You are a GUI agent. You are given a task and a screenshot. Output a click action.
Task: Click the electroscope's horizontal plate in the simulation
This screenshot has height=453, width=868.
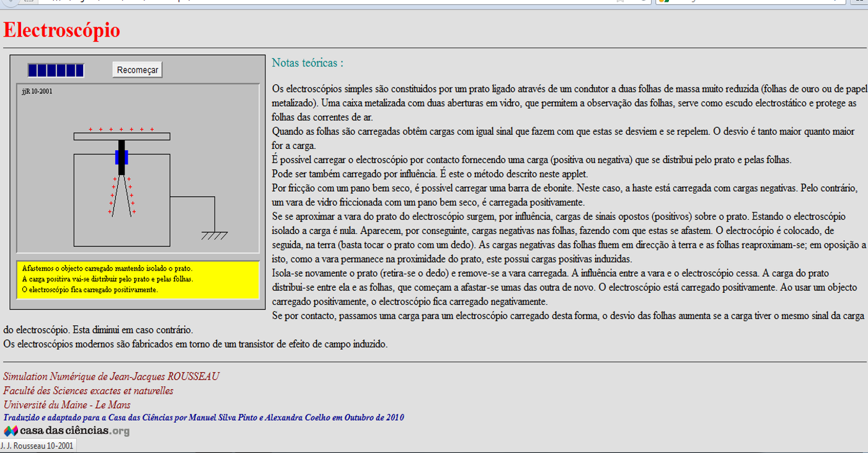(x=122, y=137)
